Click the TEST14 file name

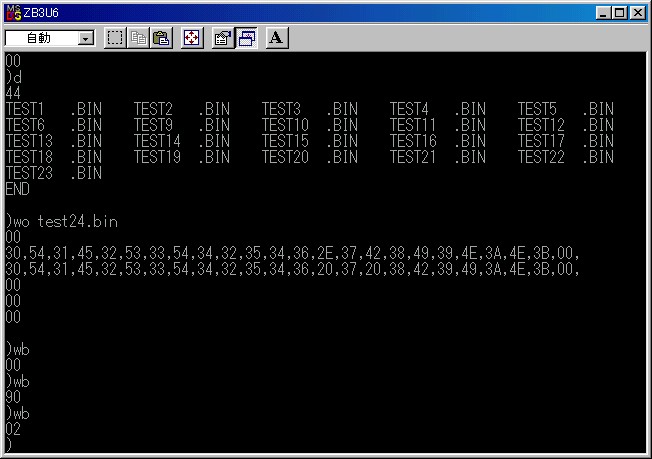point(157,141)
